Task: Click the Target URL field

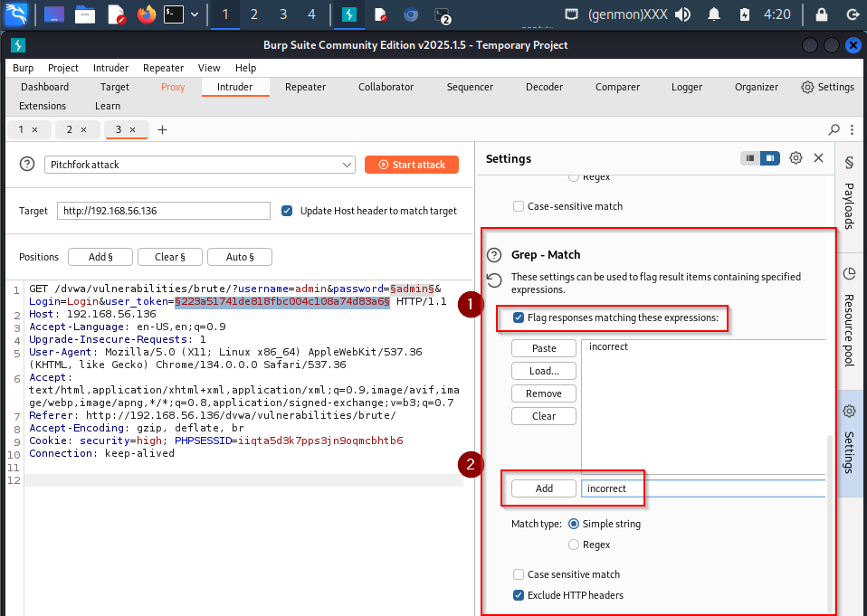Action: (164, 211)
